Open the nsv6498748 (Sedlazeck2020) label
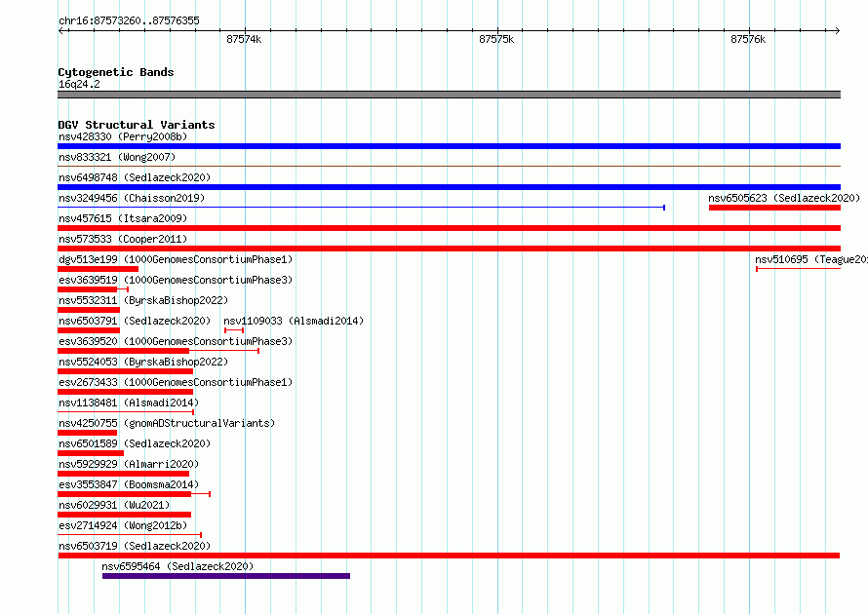Viewport: 868px width, 614px height. (x=135, y=177)
